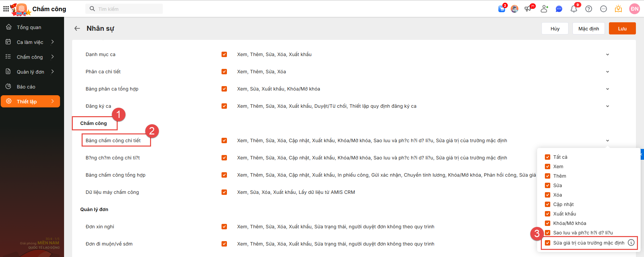The width and height of the screenshot is (644, 257).
Task: Click the megaphone announcements icon
Action: click(528, 9)
